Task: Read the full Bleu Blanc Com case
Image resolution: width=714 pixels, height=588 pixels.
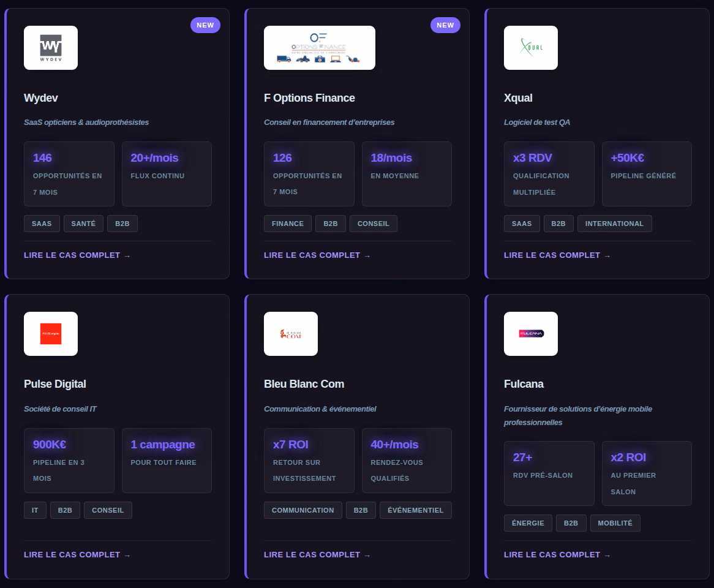Action: pyautogui.click(x=317, y=555)
